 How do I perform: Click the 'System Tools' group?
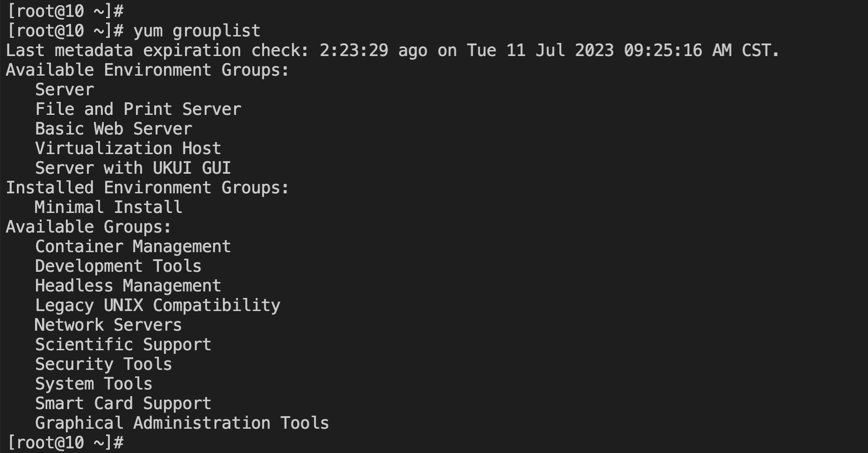pos(94,384)
